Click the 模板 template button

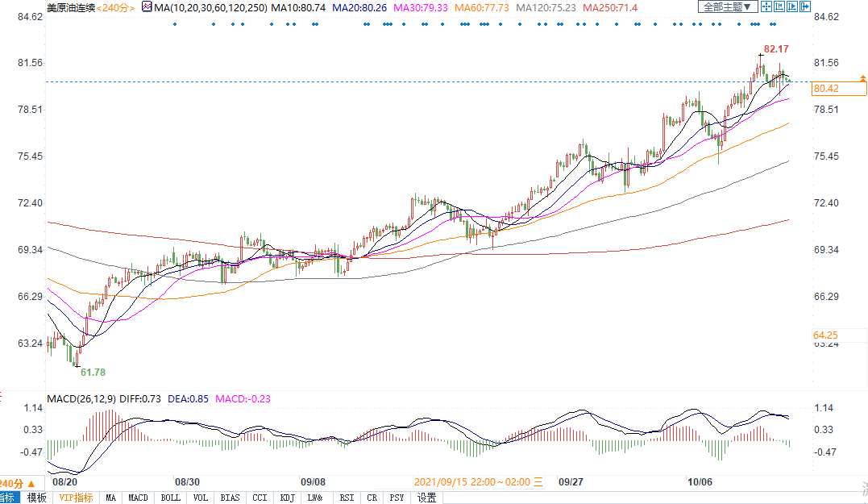tap(37, 498)
